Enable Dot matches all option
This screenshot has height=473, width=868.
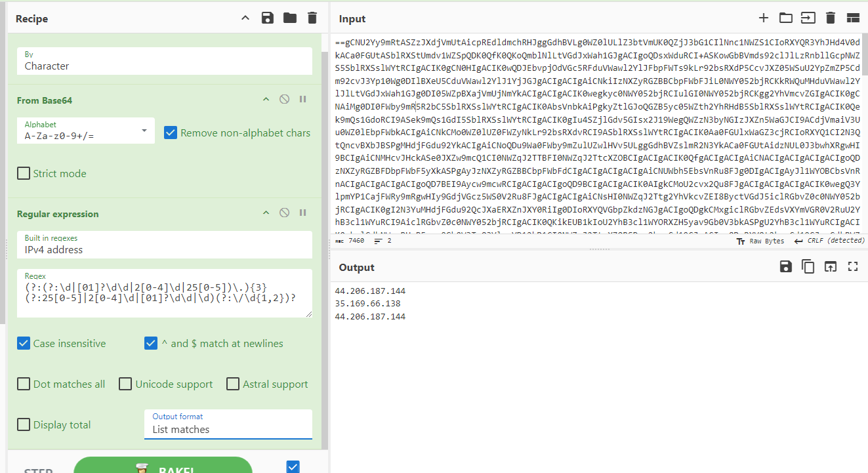click(x=24, y=384)
